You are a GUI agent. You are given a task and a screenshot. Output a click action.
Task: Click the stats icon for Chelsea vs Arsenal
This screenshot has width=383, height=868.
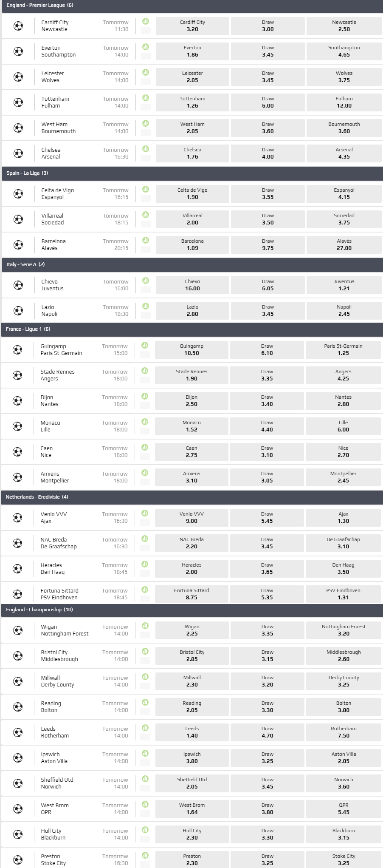tap(146, 149)
